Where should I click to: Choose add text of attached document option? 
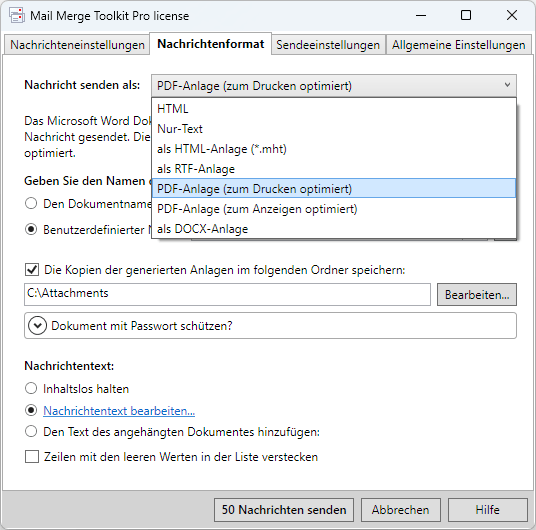point(31,432)
